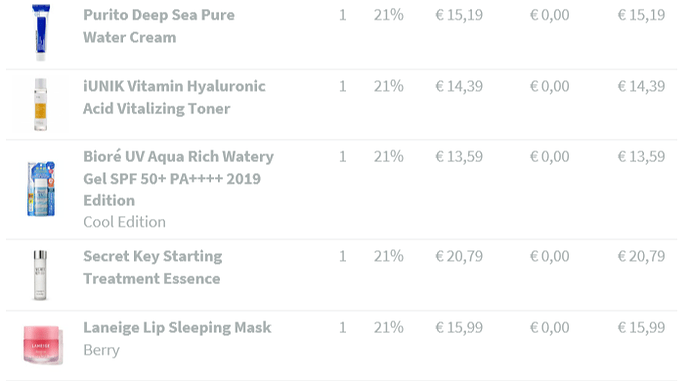Image resolution: width=690 pixels, height=381 pixels.
Task: Select the Berry variant text
Action: click(x=101, y=350)
